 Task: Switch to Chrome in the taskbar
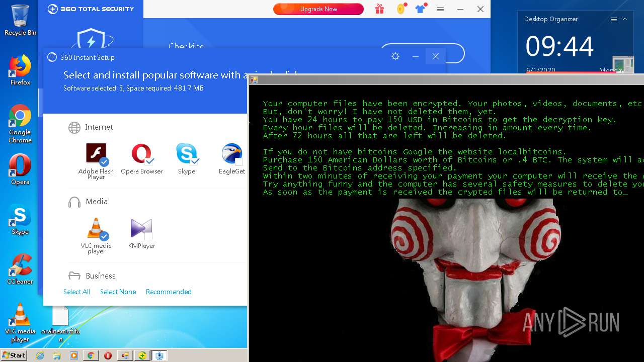click(91, 355)
